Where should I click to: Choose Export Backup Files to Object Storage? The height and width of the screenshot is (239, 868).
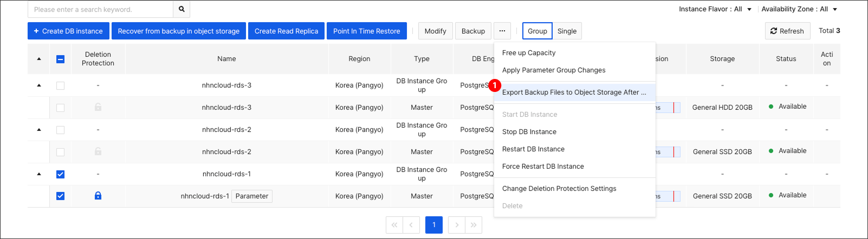pos(575,92)
